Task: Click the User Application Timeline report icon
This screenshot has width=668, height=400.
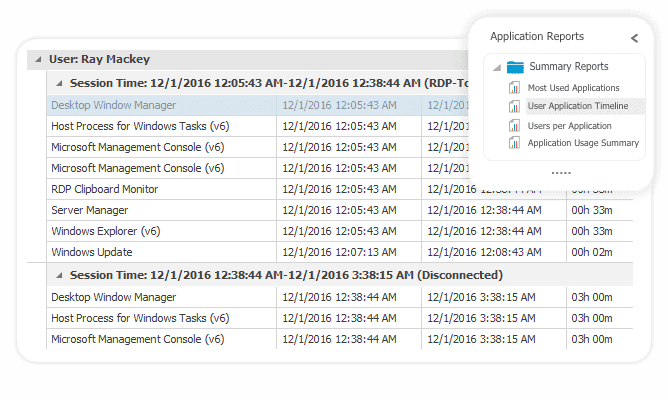Action: click(515, 106)
